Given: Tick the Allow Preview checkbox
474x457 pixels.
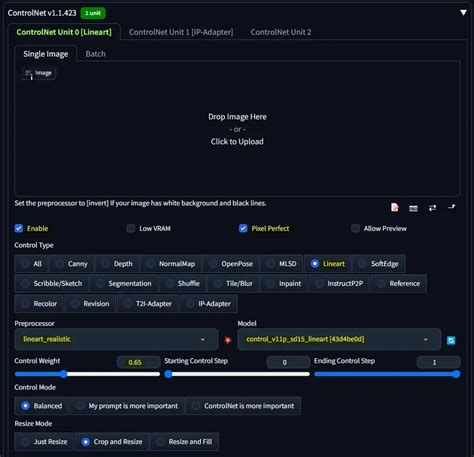Looking at the screenshot, I should 355,228.
